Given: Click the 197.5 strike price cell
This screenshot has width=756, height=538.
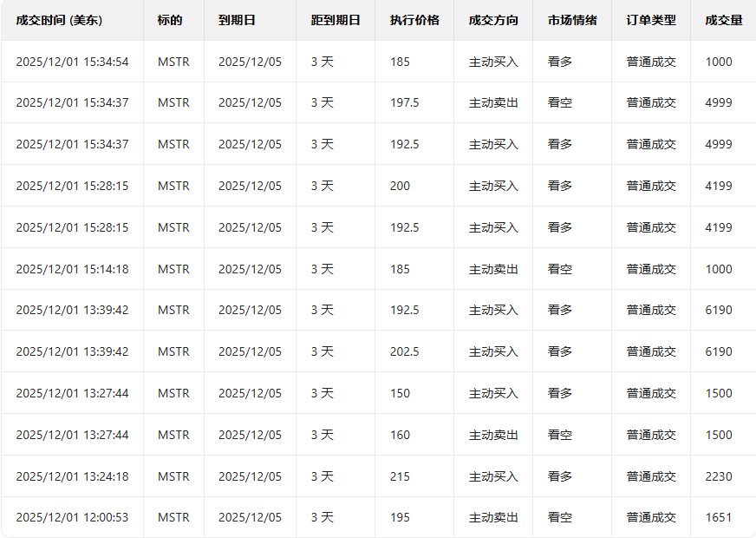Looking at the screenshot, I should tap(404, 102).
